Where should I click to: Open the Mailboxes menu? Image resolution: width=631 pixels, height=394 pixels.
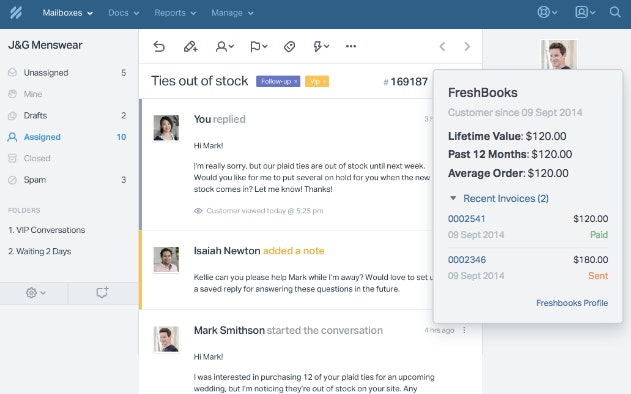tap(68, 13)
